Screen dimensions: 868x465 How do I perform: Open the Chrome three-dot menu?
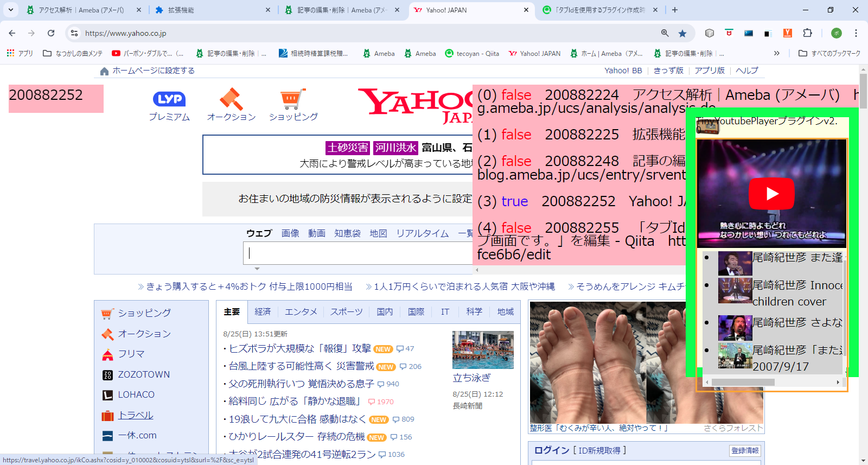point(856,33)
